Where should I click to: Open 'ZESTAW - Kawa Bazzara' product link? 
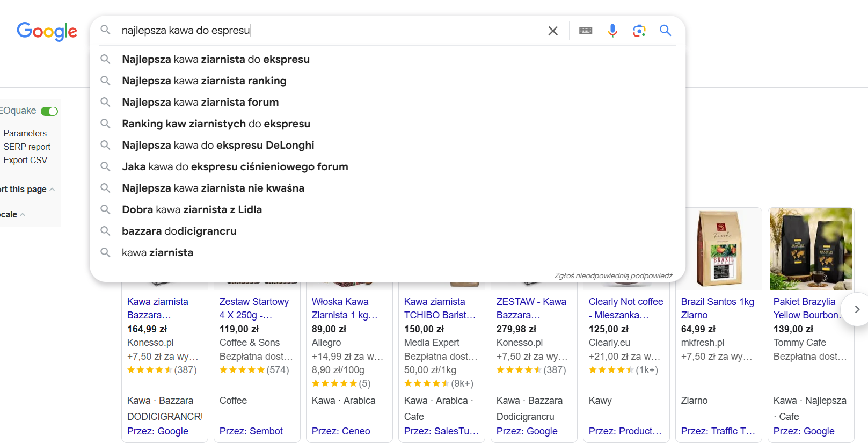click(531, 308)
